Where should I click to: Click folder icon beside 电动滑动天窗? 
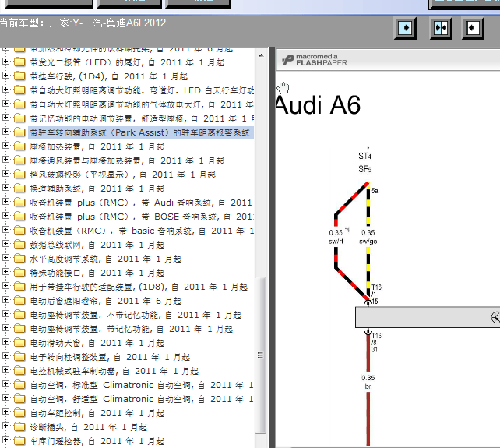click(19, 343)
